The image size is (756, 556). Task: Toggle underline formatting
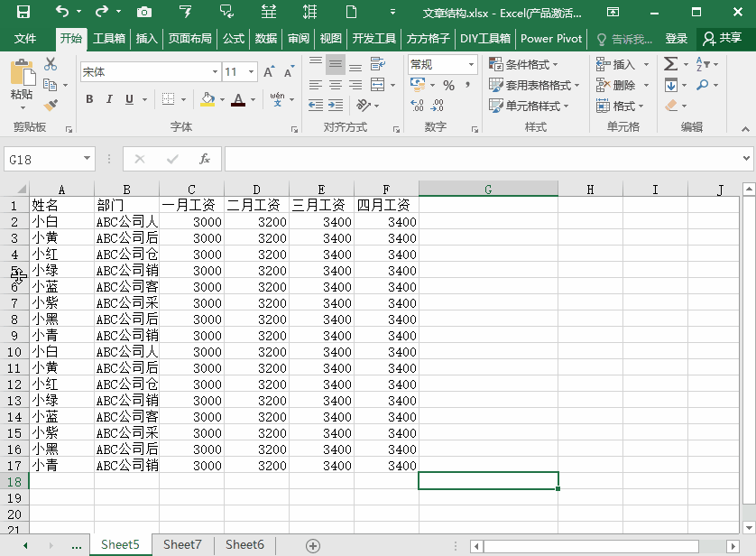click(x=127, y=99)
